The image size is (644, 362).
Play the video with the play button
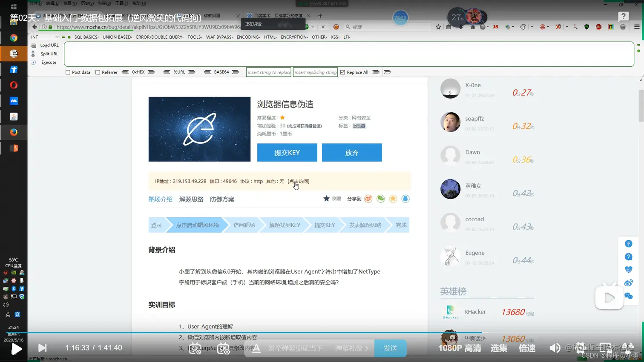pyautogui.click(x=16, y=349)
